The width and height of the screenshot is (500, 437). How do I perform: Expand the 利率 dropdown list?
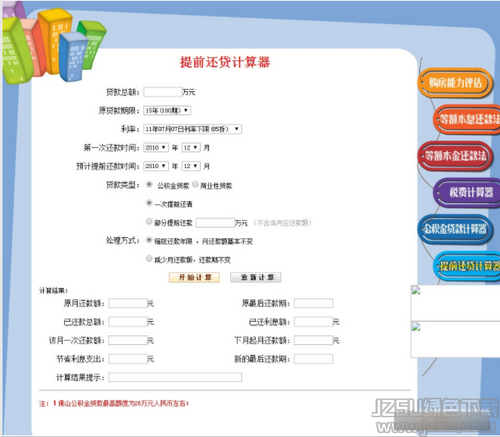pos(192,129)
